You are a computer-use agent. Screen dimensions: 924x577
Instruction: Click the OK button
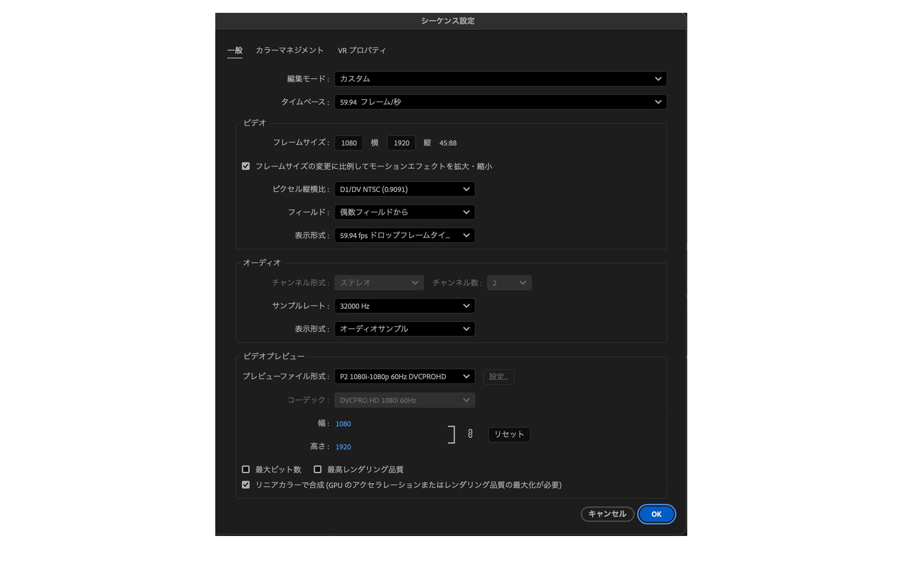tap(656, 514)
